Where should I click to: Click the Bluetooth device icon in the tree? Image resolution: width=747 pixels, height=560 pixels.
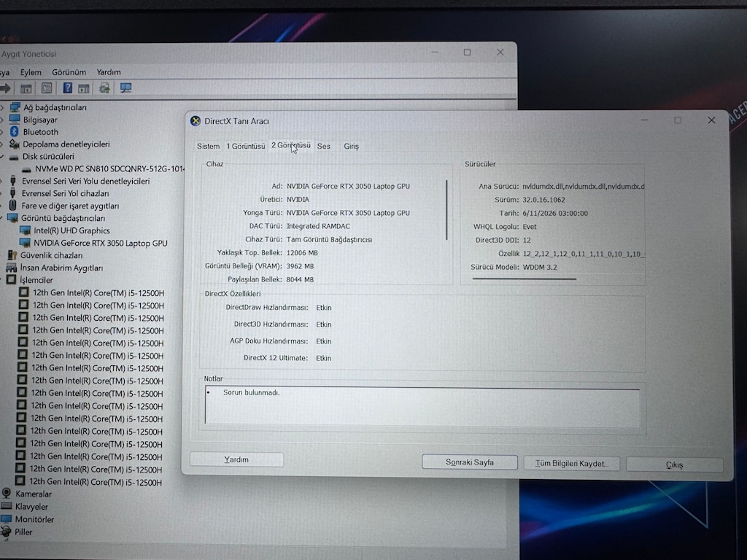[x=15, y=132]
